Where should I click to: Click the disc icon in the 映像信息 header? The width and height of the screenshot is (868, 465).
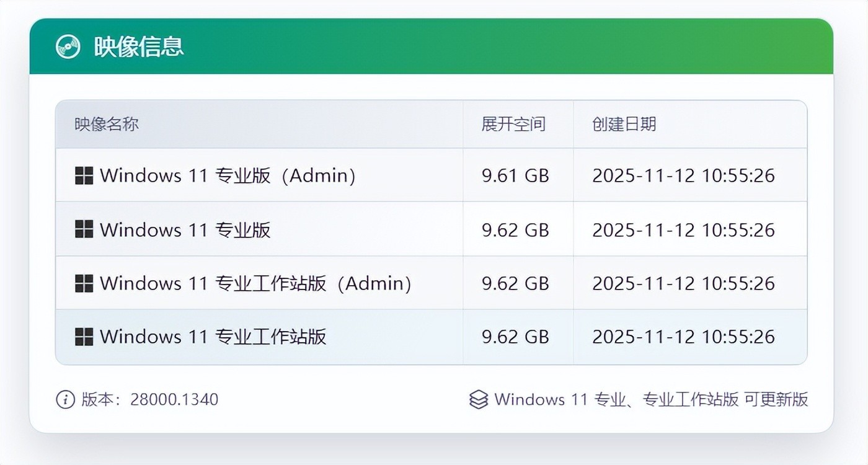coord(67,46)
